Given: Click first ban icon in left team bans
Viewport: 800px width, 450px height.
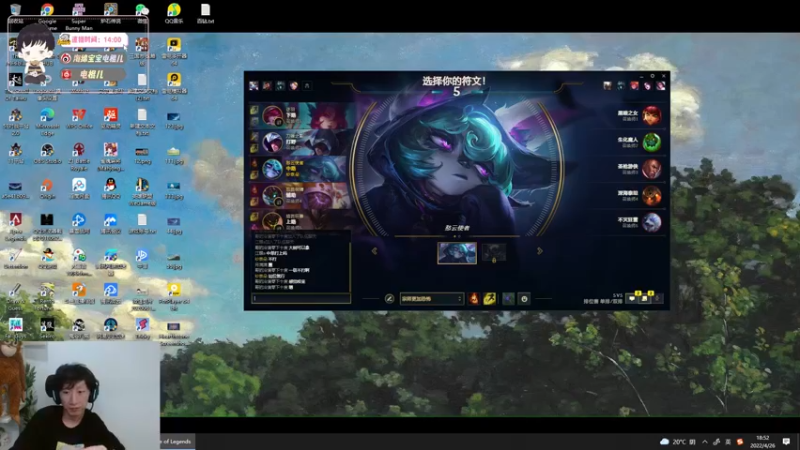Looking at the screenshot, I should pos(254,86).
